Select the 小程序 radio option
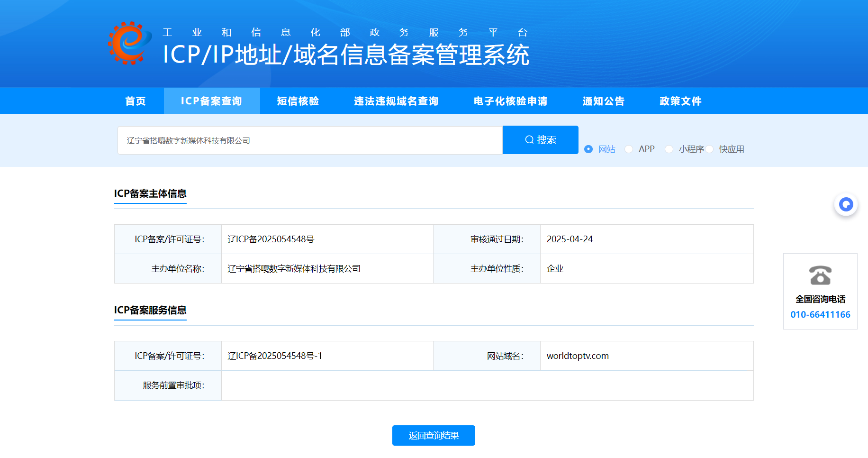Screen dimensions: 868x458 (x=669, y=149)
